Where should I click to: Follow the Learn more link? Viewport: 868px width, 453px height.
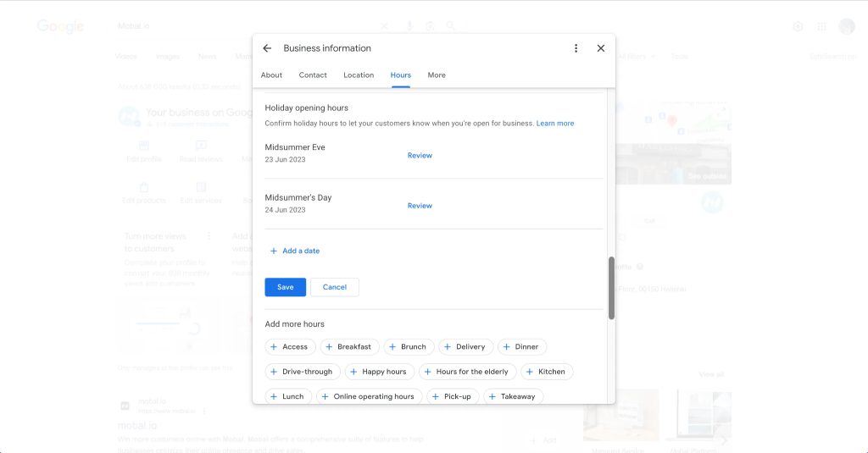pos(555,124)
